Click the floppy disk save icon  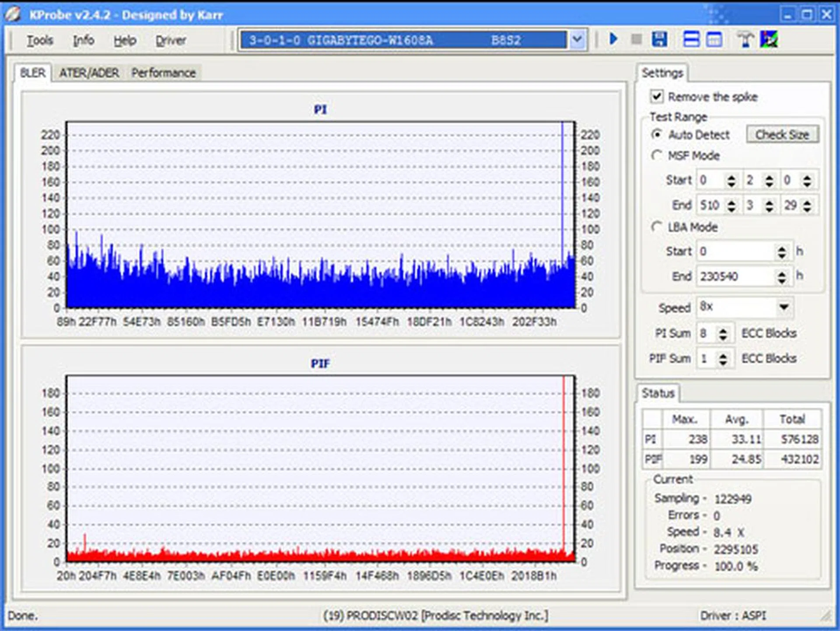pos(659,39)
